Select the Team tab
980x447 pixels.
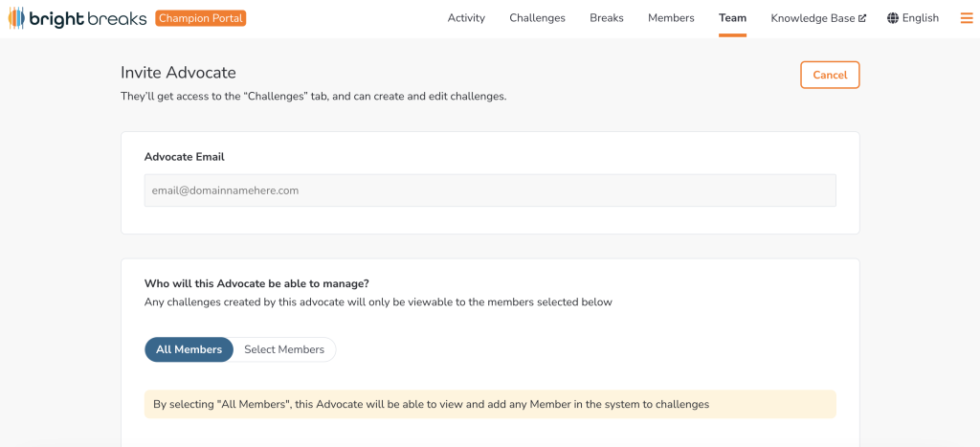click(x=732, y=18)
